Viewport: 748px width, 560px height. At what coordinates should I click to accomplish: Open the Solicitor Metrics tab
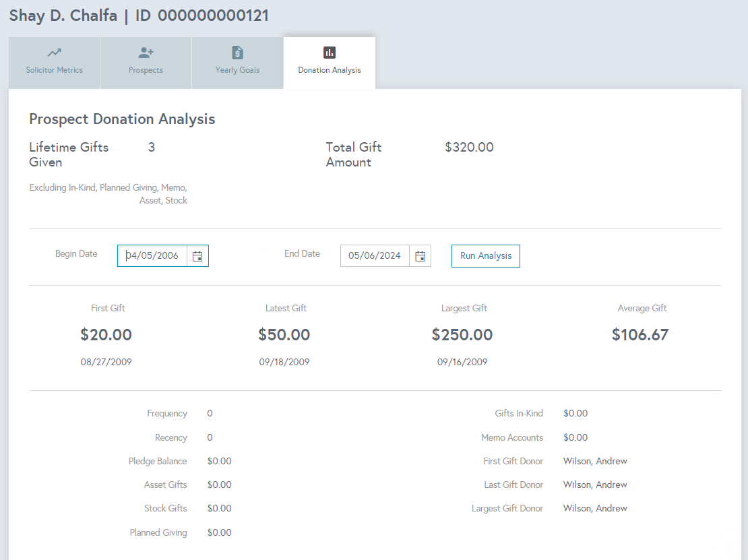tap(55, 63)
